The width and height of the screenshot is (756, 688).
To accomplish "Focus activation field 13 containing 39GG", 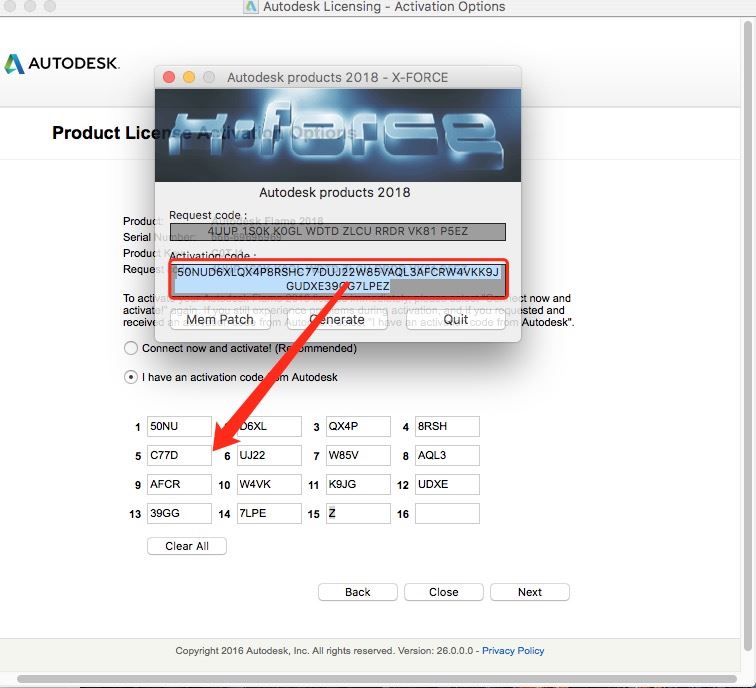I will tap(179, 513).
